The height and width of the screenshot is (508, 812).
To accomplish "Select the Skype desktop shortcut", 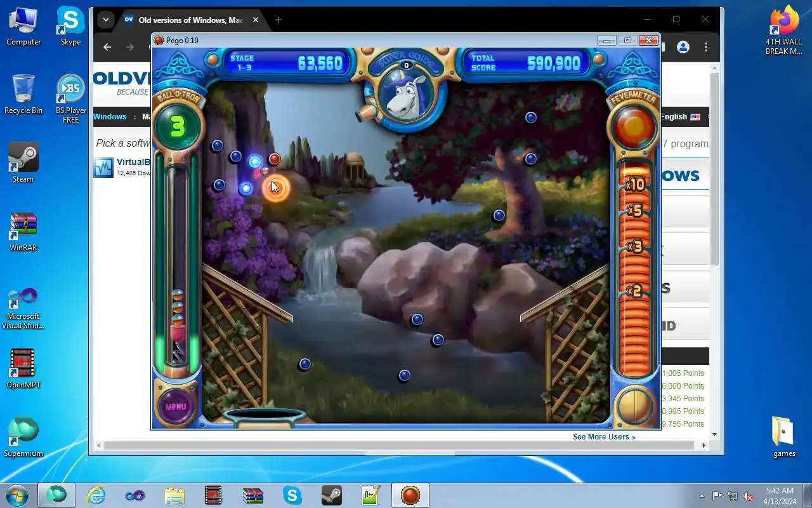I will (70, 26).
